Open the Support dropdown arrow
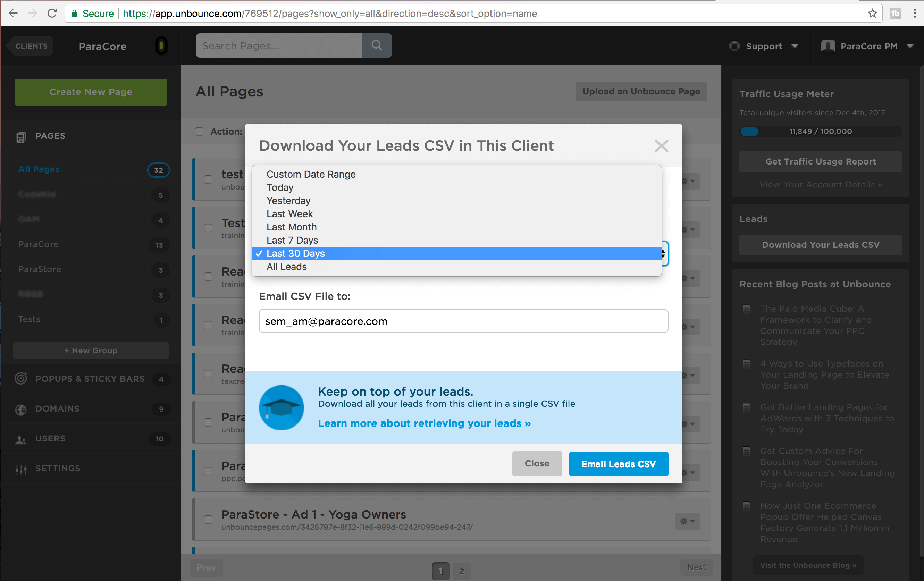The image size is (924, 581). 795,46
